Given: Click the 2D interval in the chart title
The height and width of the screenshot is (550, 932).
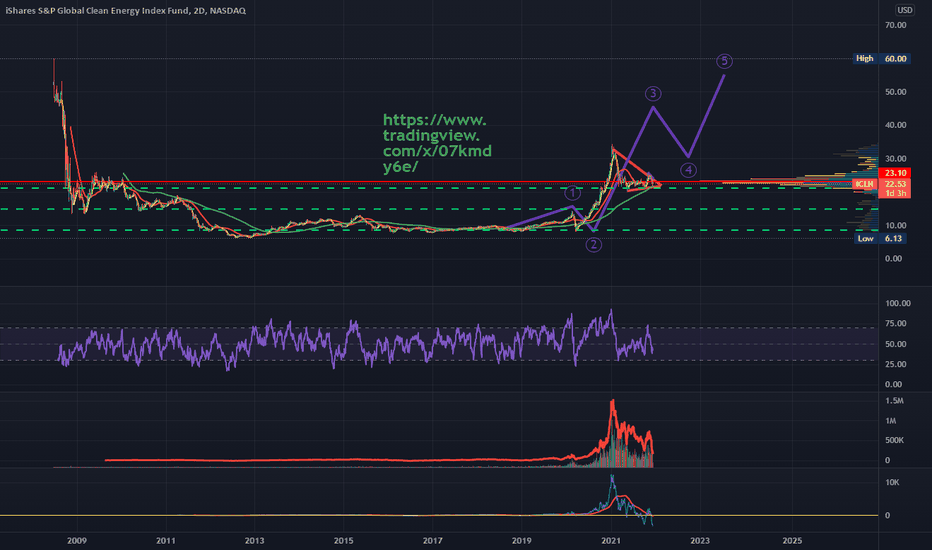Looking at the screenshot, I should pyautogui.click(x=200, y=11).
